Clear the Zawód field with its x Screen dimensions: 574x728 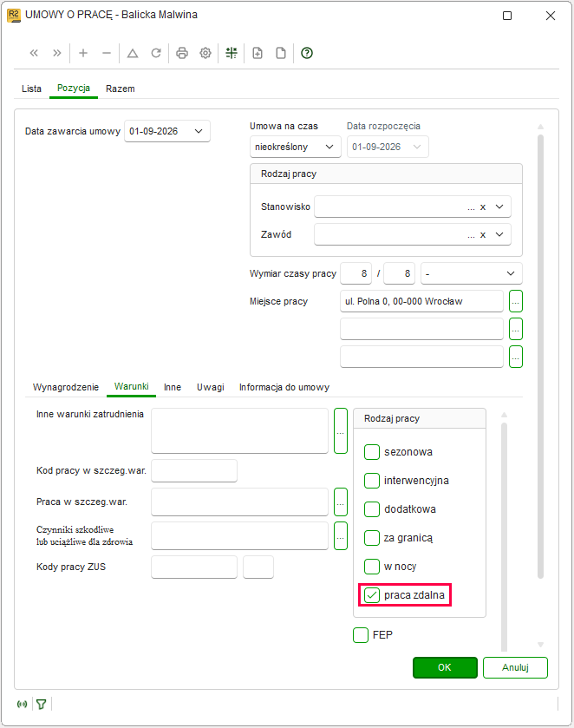[x=483, y=235]
